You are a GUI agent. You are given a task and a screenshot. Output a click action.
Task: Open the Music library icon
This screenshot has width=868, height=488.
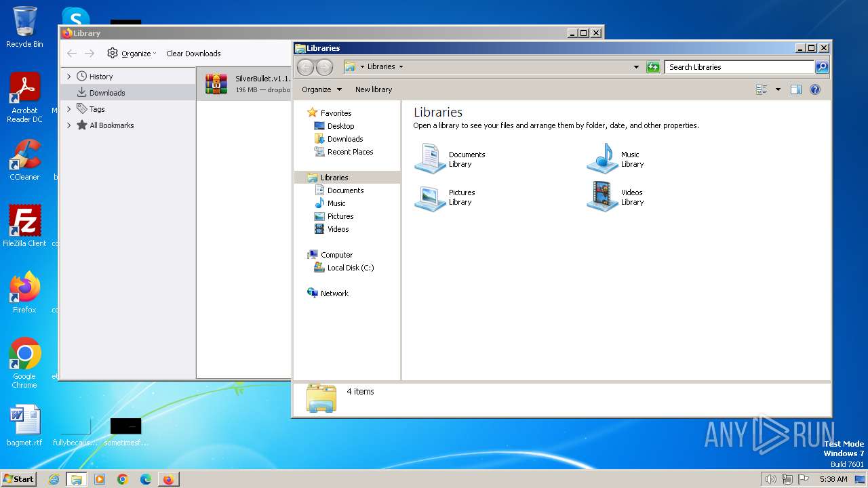pos(603,159)
